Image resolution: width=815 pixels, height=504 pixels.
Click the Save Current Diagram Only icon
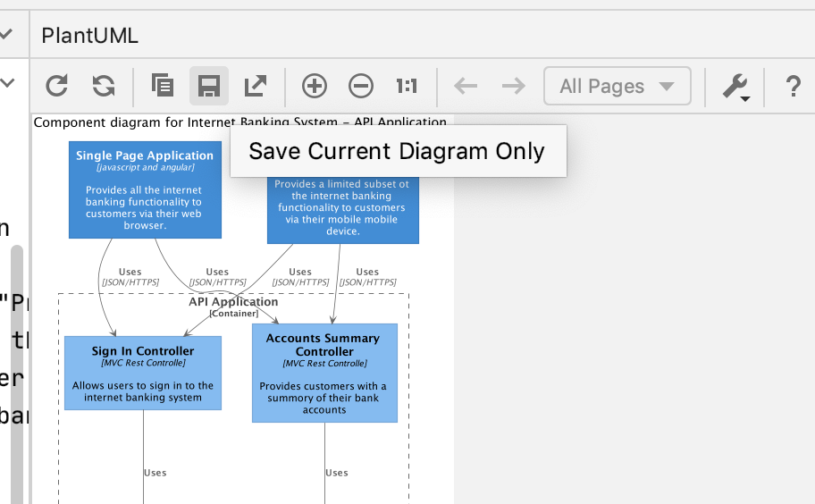209,86
